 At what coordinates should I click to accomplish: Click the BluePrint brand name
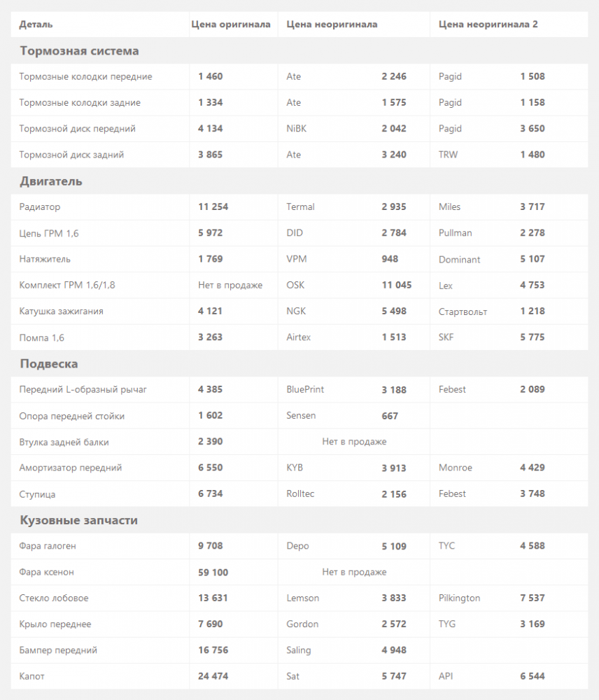click(x=305, y=389)
